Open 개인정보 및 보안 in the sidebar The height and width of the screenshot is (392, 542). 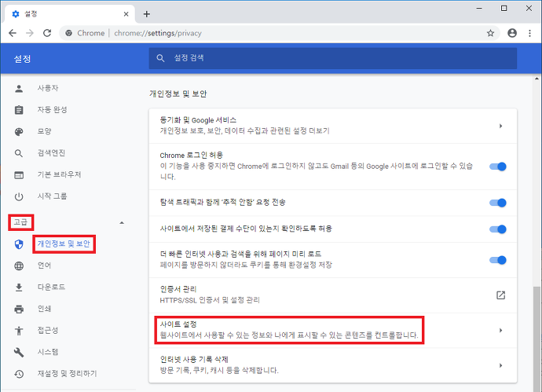pos(64,244)
